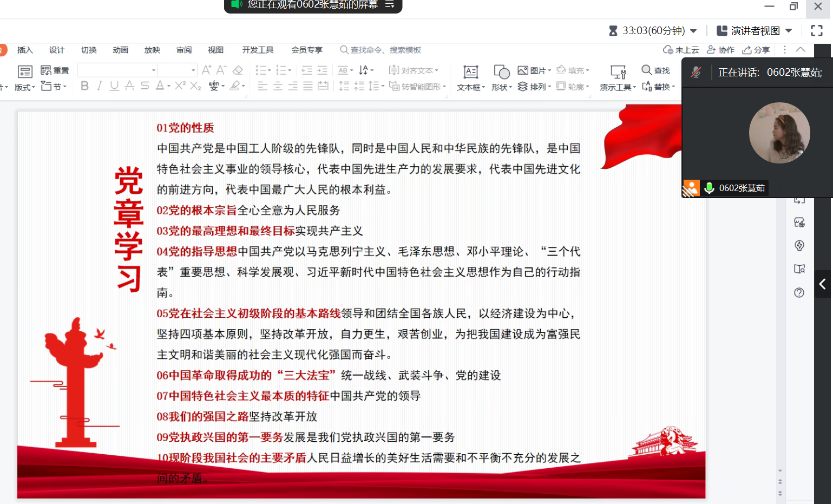Toggle bold formatting
833x504 pixels.
(x=84, y=86)
